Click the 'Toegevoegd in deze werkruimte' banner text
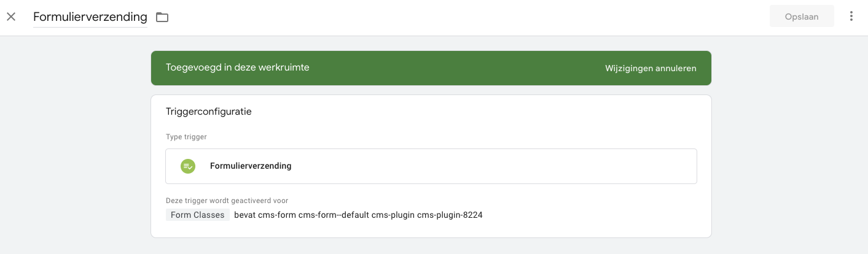The width and height of the screenshot is (868, 254). [237, 67]
